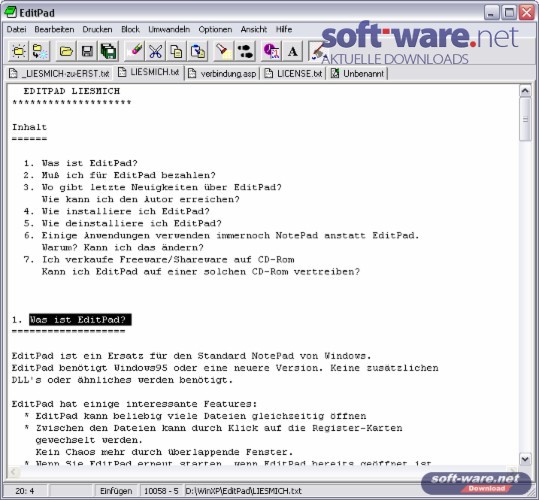This screenshot has width=539, height=500.
Task: Click line 'Wie kann ich den Autor erreichen?'
Action: 140,199
